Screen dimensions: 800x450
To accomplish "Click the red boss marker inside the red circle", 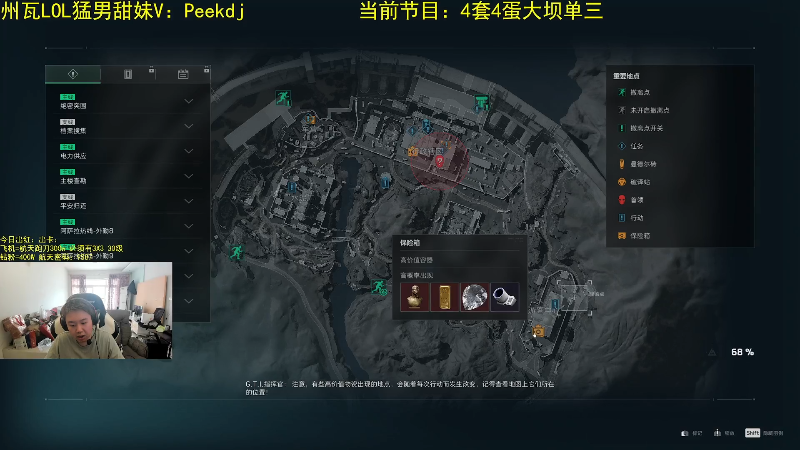I will (x=439, y=162).
